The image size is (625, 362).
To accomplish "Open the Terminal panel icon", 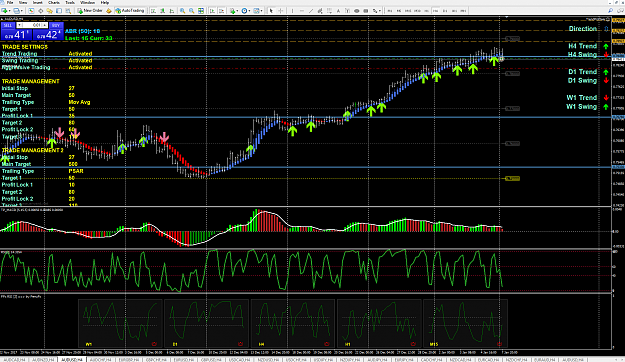I will click(x=59, y=11).
